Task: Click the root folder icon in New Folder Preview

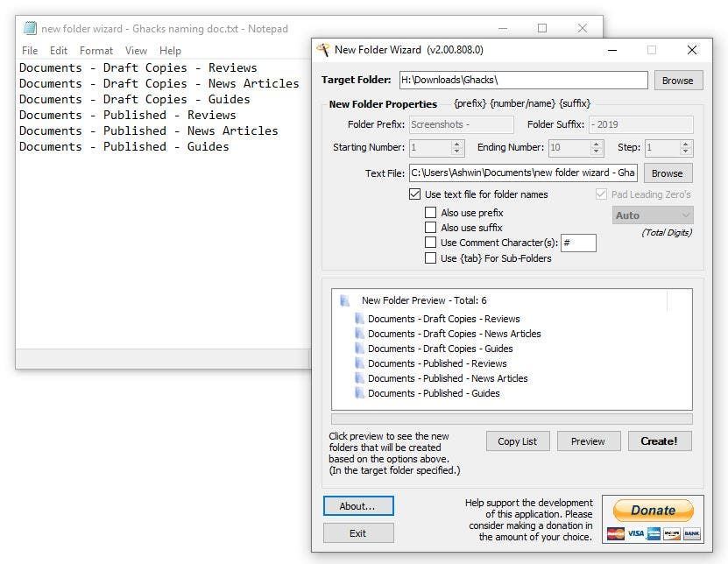Action: [x=344, y=300]
